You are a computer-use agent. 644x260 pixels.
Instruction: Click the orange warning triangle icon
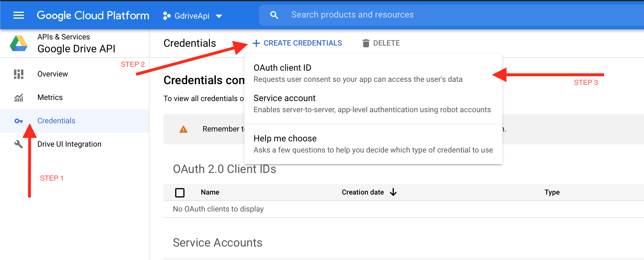click(183, 129)
